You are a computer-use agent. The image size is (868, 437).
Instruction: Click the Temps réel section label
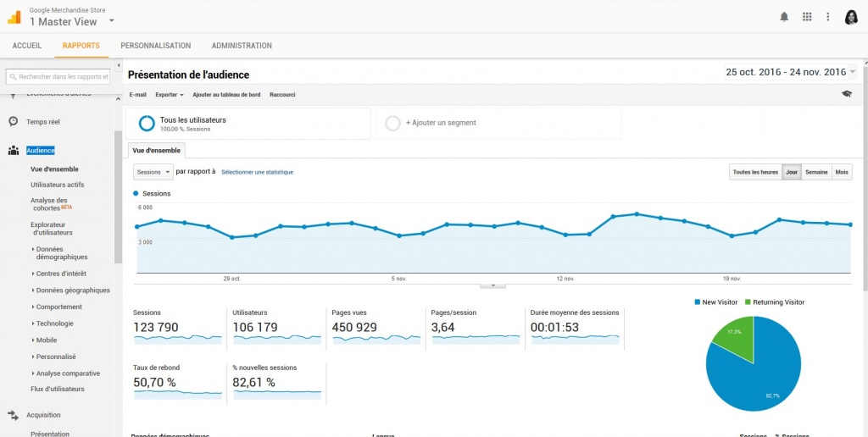click(x=43, y=122)
